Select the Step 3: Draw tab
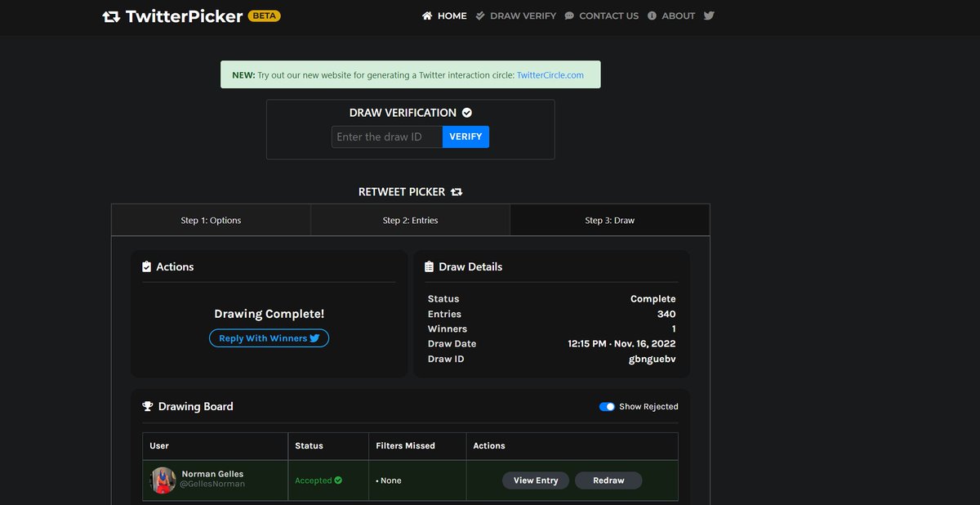Screen dimensions: 980x505 (609, 220)
